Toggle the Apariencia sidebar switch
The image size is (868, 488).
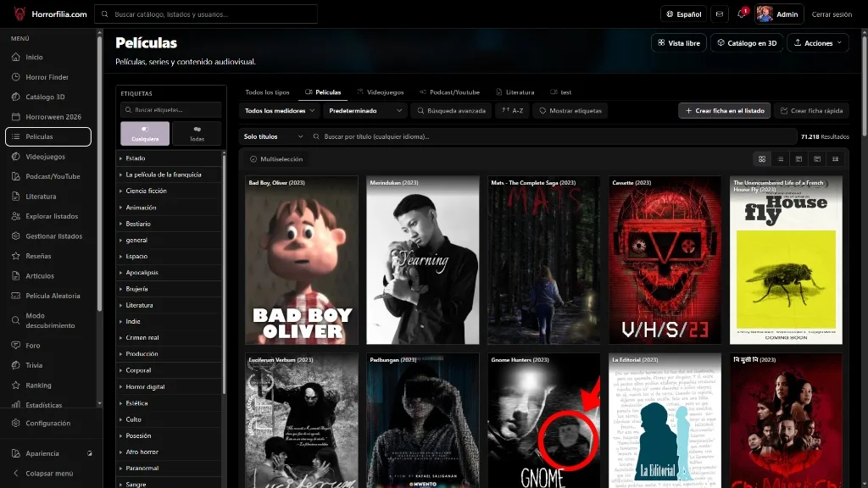[90, 454]
